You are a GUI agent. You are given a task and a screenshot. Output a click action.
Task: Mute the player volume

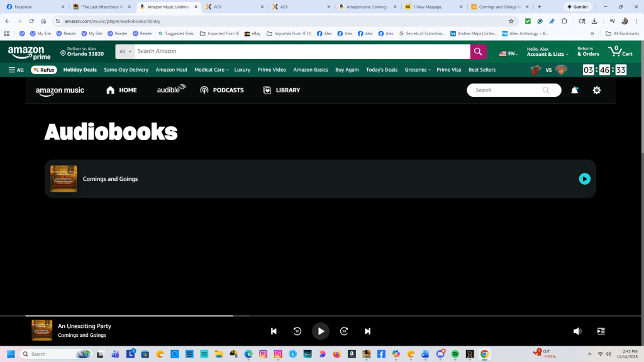577,331
